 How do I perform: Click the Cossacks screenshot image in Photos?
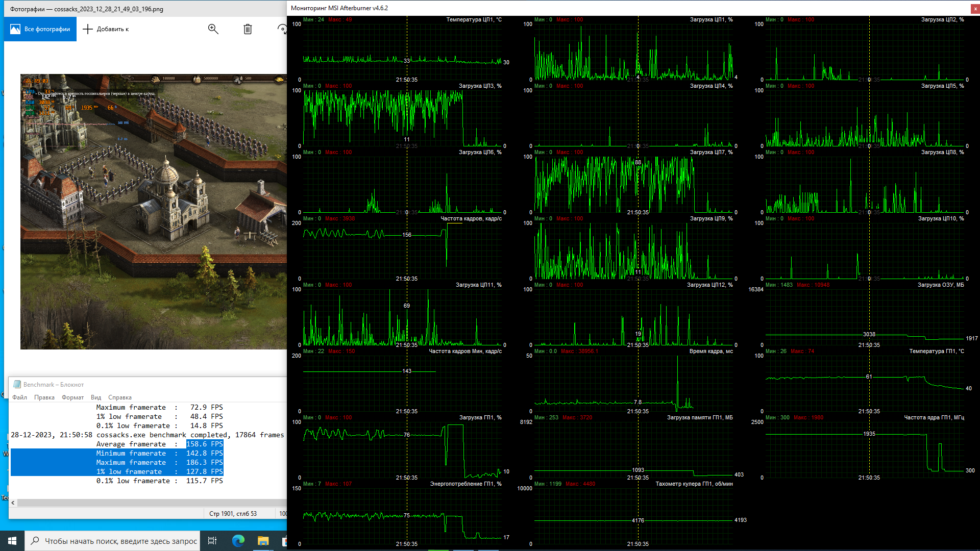pos(153,212)
